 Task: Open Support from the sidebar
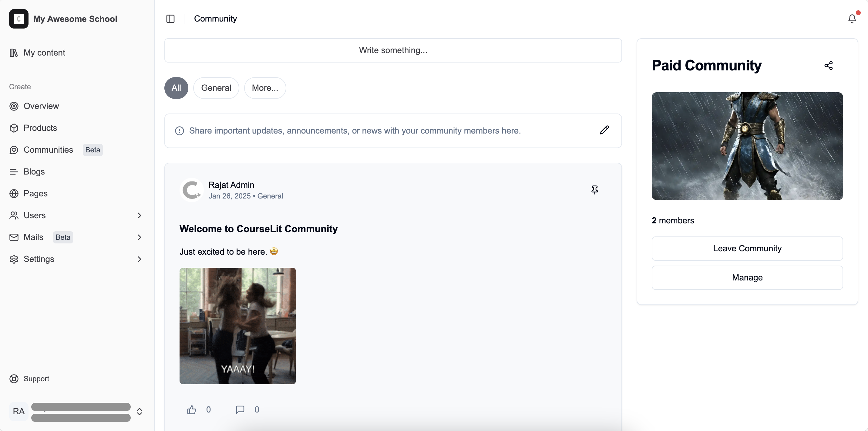(36, 379)
